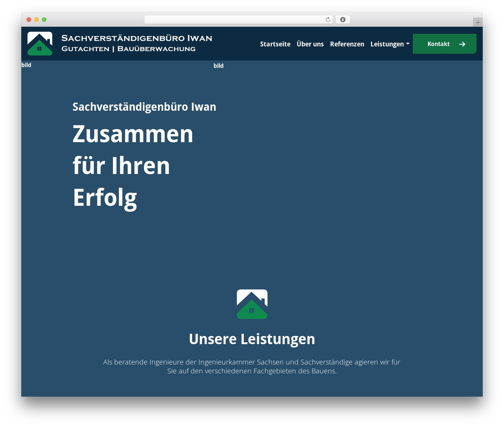
Task: Close the browser window with red button
Action: click(x=29, y=20)
